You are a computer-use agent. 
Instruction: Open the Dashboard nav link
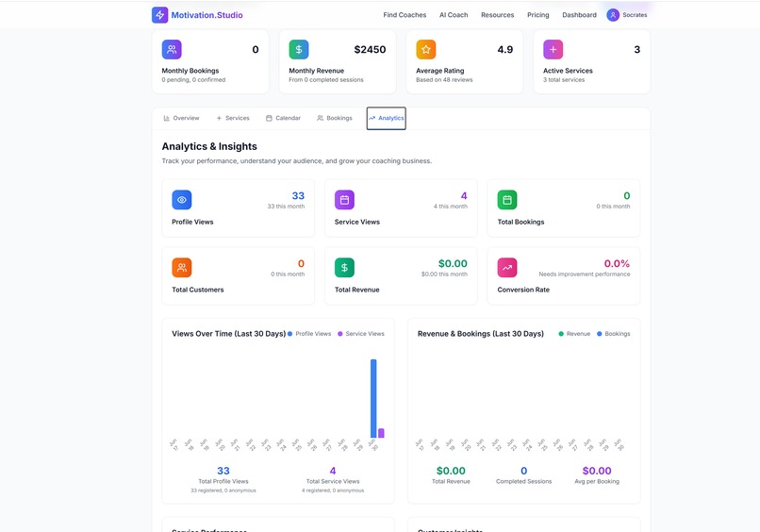(579, 15)
